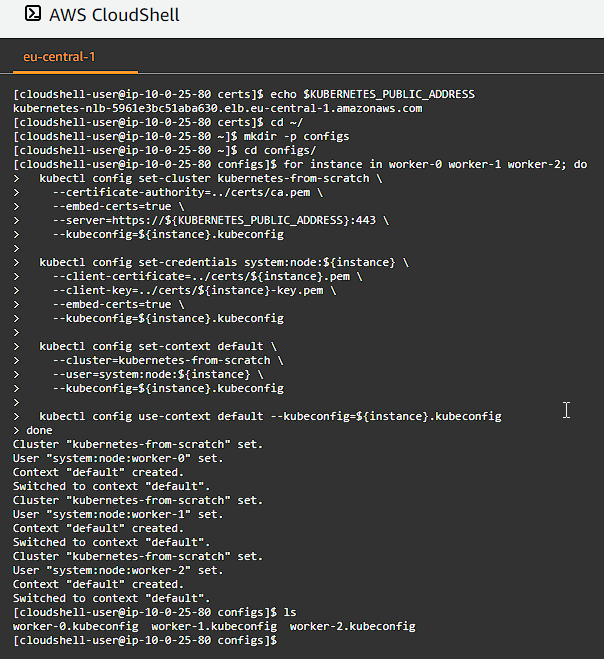Image resolution: width=604 pixels, height=659 pixels.
Task: Click the final empty configs prompt line
Action: [x=145, y=641]
